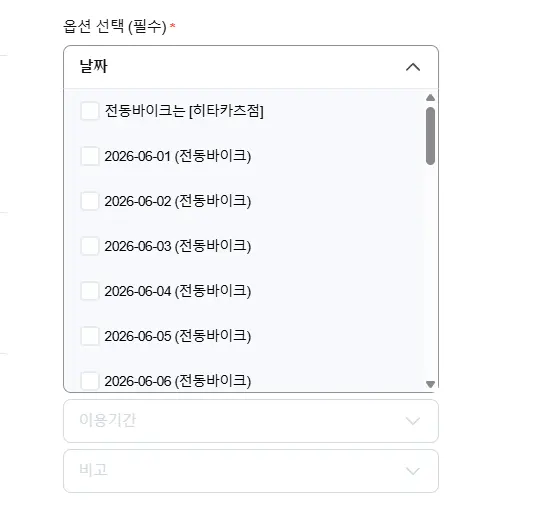Screen dimensions: 549x506
Task: Mark the 2026-06-04 (전동바이크) checkbox
Action: [x=90, y=291]
